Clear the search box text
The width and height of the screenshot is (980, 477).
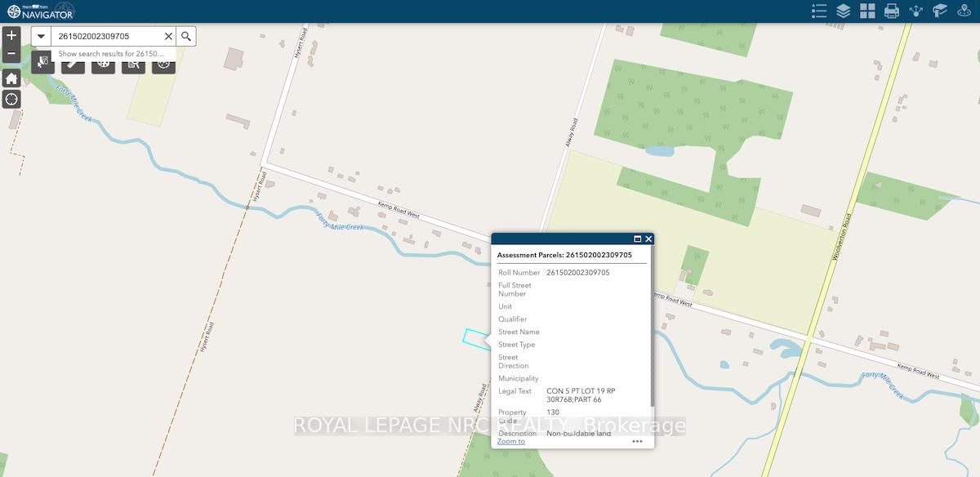168,36
